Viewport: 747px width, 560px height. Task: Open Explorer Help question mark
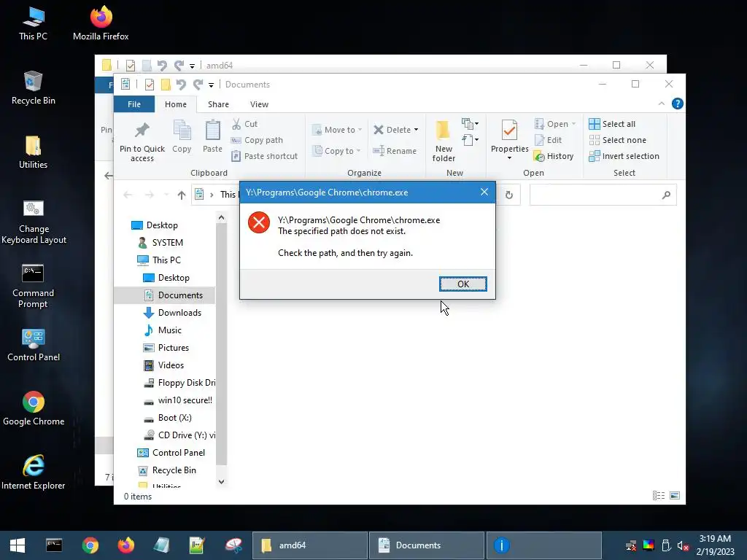[x=677, y=104]
